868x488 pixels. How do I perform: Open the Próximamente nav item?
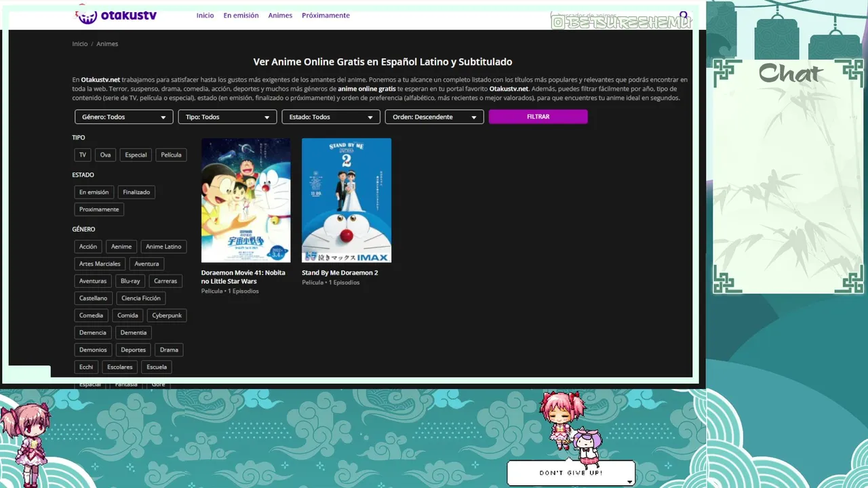(x=325, y=16)
